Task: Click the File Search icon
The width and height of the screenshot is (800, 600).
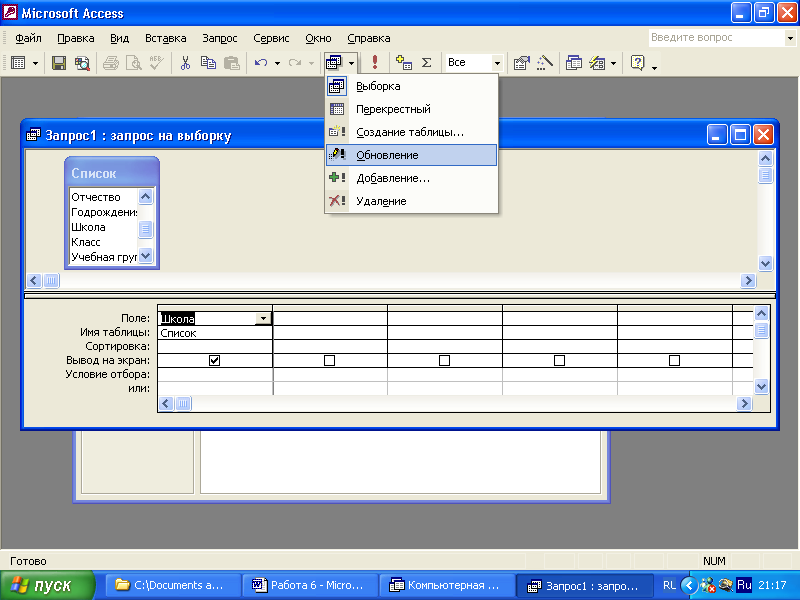Action: (82, 63)
